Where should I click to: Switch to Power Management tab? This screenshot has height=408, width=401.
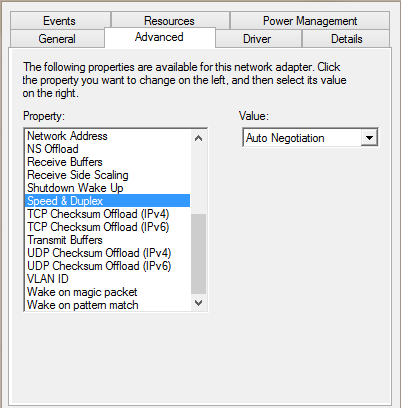point(310,21)
